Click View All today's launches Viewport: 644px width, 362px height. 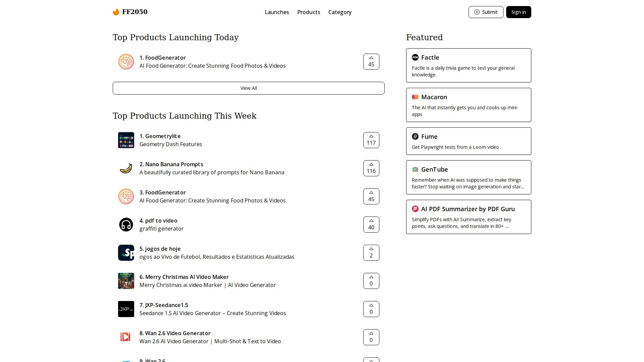click(x=249, y=88)
